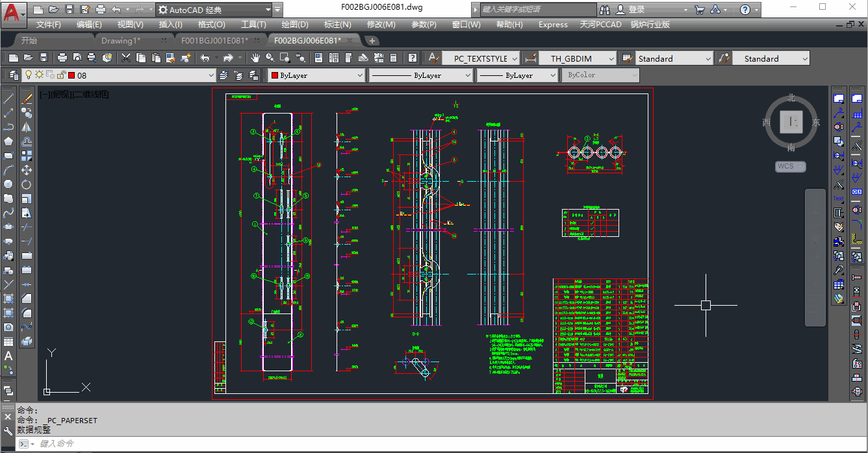Select the Mirror modify tool

tap(27, 127)
